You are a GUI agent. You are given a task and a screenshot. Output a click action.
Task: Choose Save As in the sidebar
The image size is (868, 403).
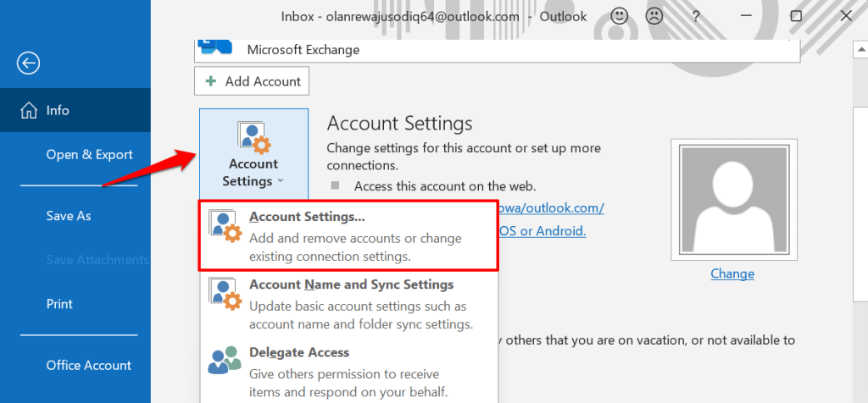click(x=69, y=216)
